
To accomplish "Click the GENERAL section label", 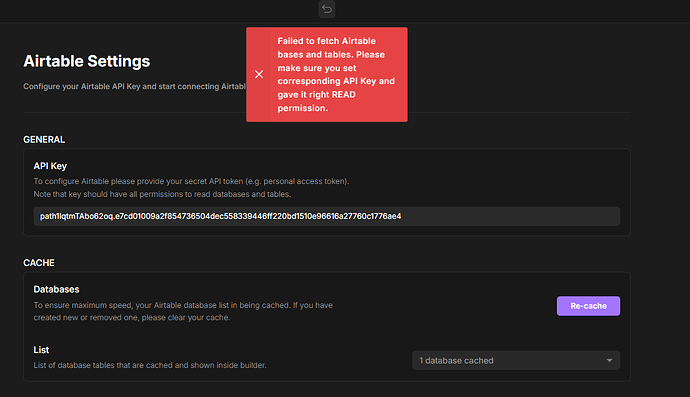I will coord(44,140).
